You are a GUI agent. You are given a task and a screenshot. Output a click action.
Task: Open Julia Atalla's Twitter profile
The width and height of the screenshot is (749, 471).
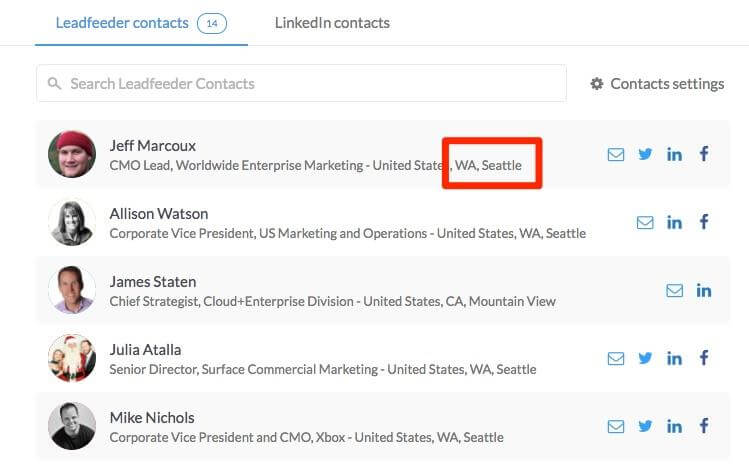pos(645,358)
